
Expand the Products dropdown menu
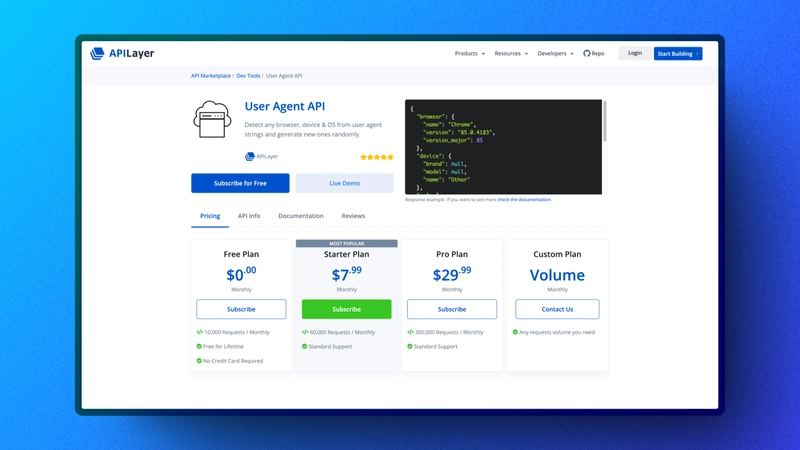click(470, 54)
